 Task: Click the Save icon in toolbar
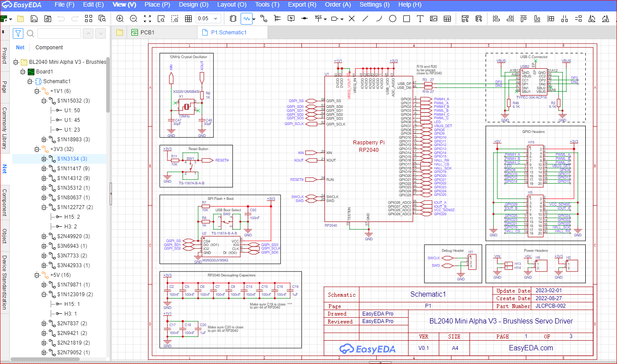click(x=34, y=18)
